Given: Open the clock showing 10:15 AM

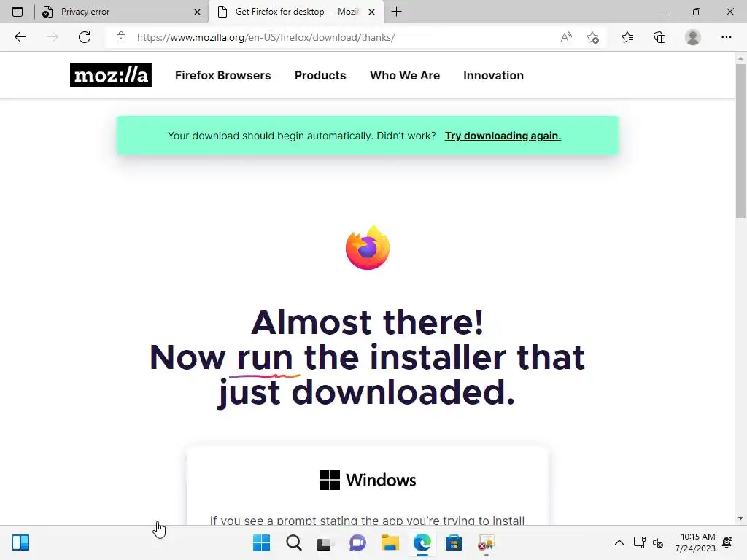Looking at the screenshot, I should (x=695, y=542).
